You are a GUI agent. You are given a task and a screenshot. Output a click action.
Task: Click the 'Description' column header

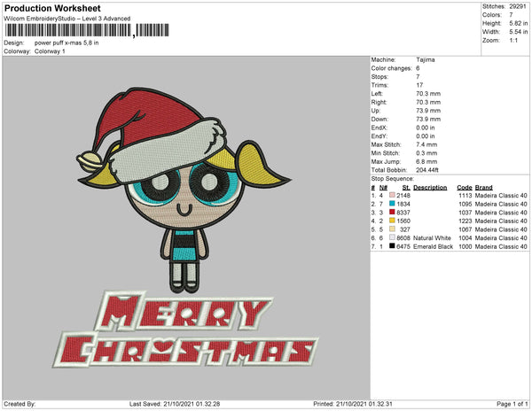430,188
